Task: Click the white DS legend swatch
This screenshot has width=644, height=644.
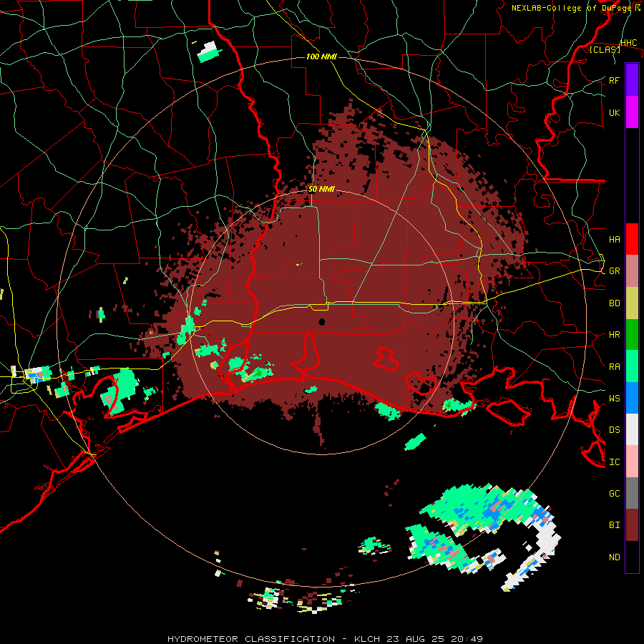Action: 632,429
